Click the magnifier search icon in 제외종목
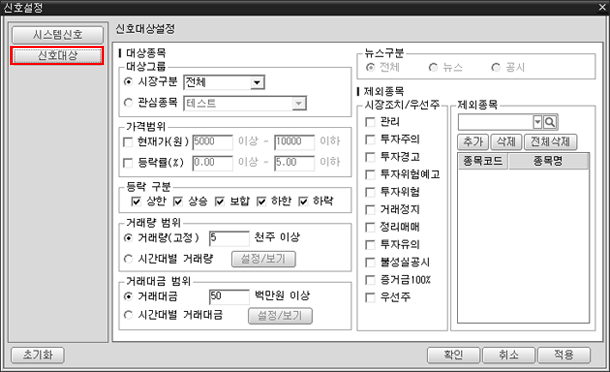Viewport: 610px width, 372px height. 550,122
